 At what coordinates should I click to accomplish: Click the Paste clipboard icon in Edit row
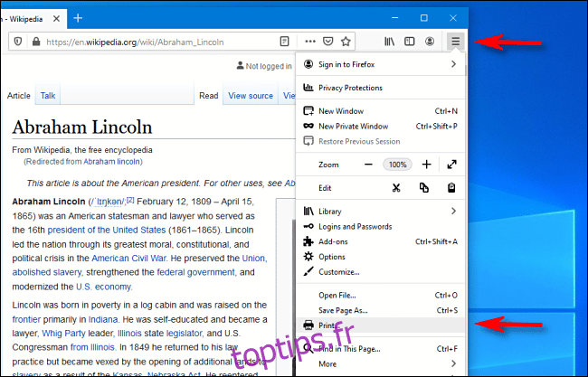(451, 188)
